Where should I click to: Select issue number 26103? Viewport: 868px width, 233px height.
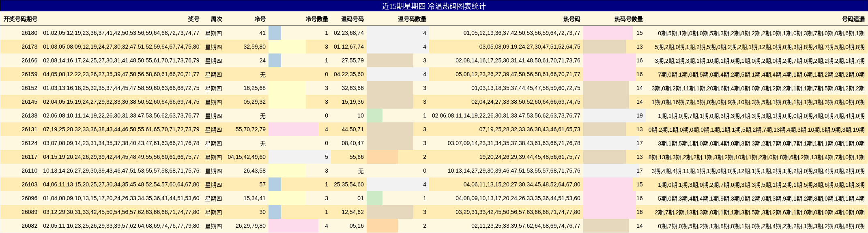(29, 184)
